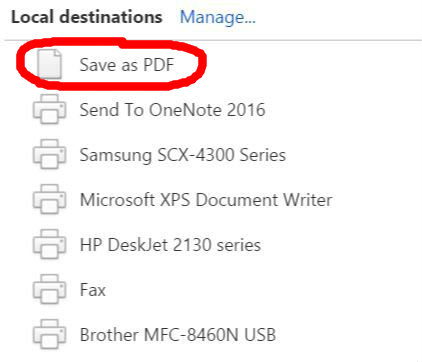This screenshot has height=362, width=422.
Task: Click Microsoft XPS Document Writer printer icon
Action: point(49,199)
